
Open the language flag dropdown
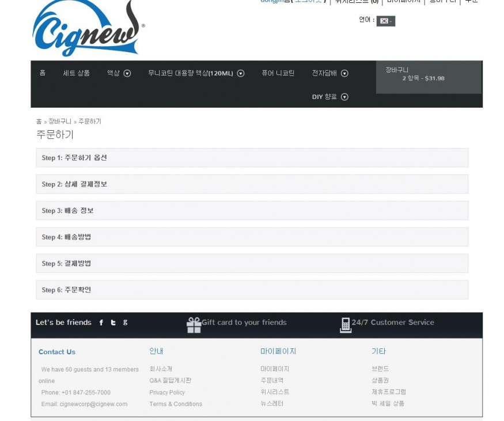point(386,21)
